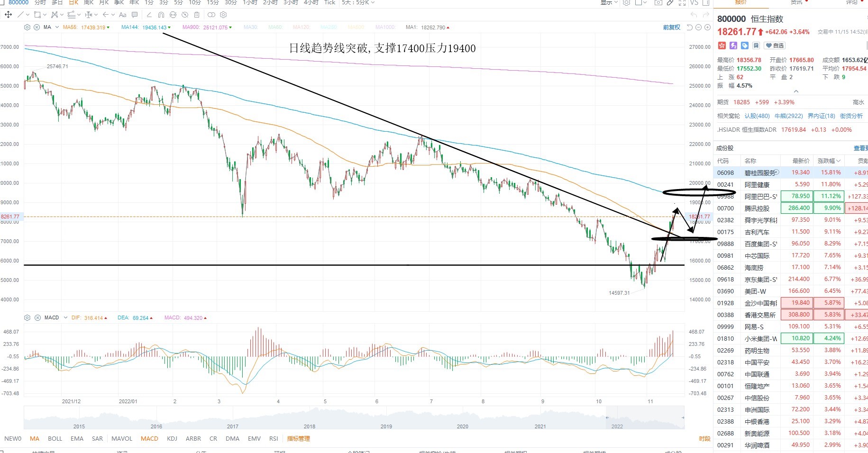Image resolution: width=868 pixels, height=453 pixels.
Task: Click the 牛熊(2922) related warrants link
Action: pos(788,116)
